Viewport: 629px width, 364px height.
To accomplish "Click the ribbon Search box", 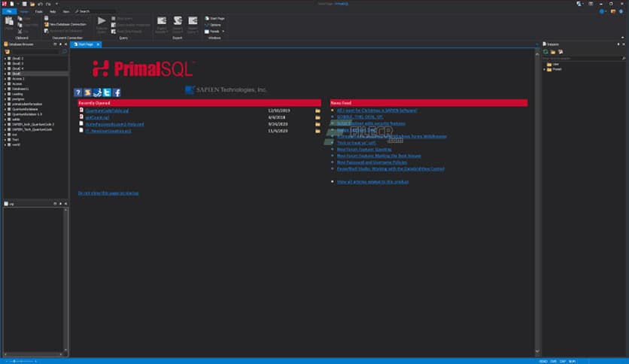I will pos(96,11).
